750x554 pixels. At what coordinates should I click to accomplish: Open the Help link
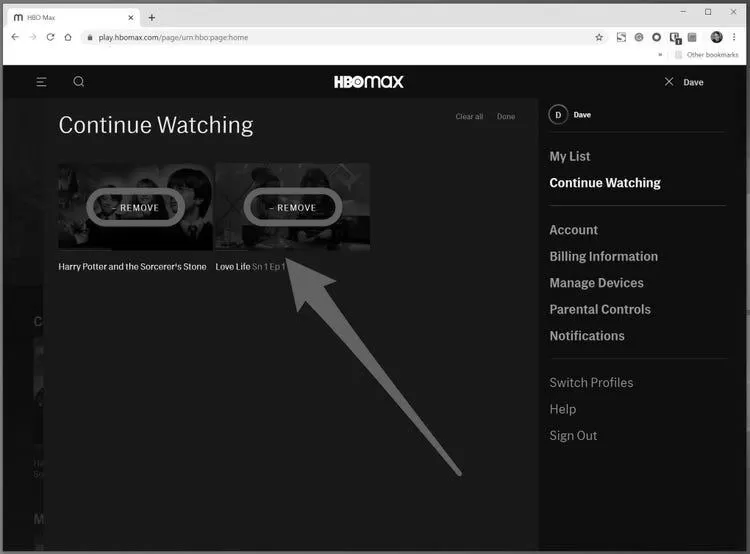pyautogui.click(x=562, y=409)
